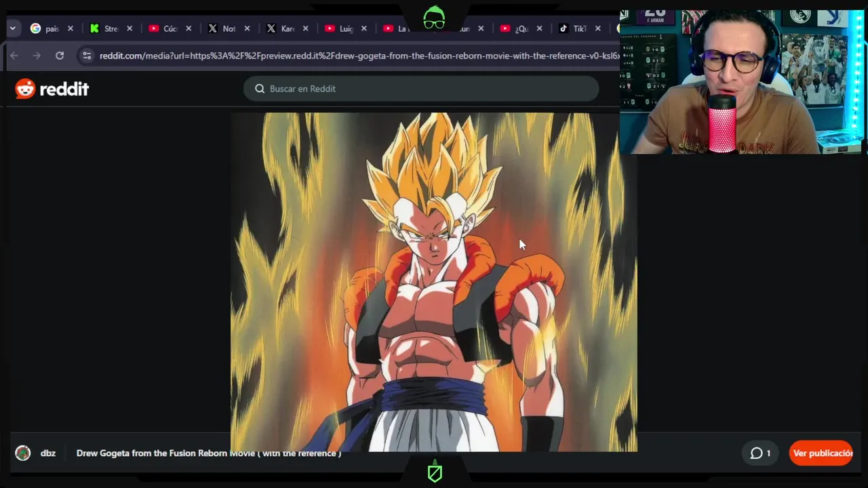Switch to the X 'Kar' tab
The image size is (868, 488).
281,28
